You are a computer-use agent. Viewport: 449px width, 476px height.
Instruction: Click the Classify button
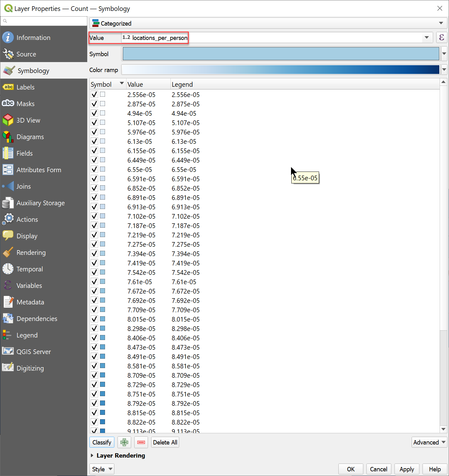(x=102, y=442)
